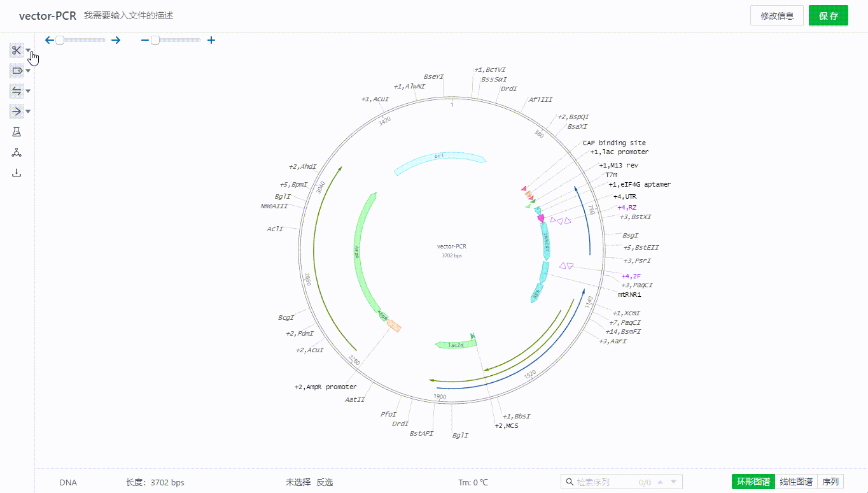Image resolution: width=868 pixels, height=493 pixels.
Task: Switch to 线性图谱 linear map view
Action: tap(796, 482)
